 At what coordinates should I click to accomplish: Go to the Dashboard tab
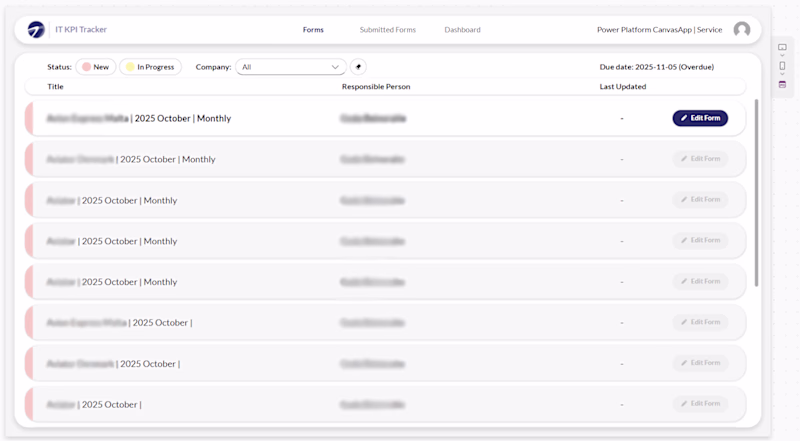click(x=462, y=30)
